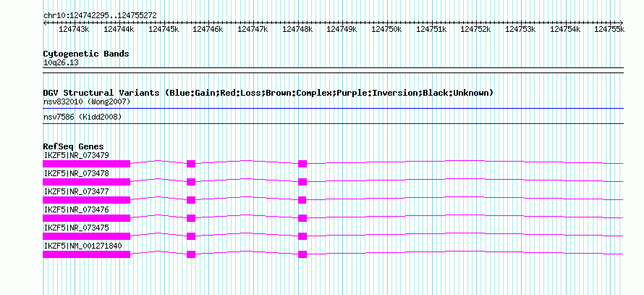
Task: Click NR_073475 small exon near 124748k
Action: pyautogui.click(x=302, y=236)
